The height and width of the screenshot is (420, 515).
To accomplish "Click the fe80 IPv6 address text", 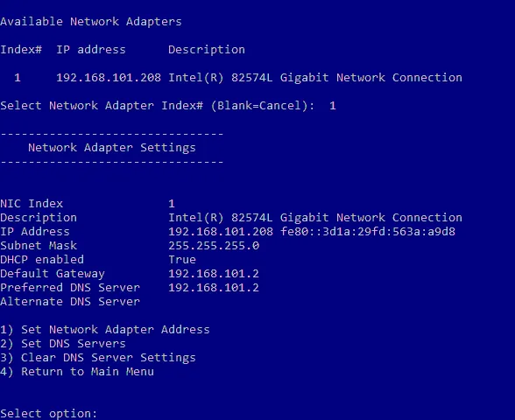I will click(368, 232).
